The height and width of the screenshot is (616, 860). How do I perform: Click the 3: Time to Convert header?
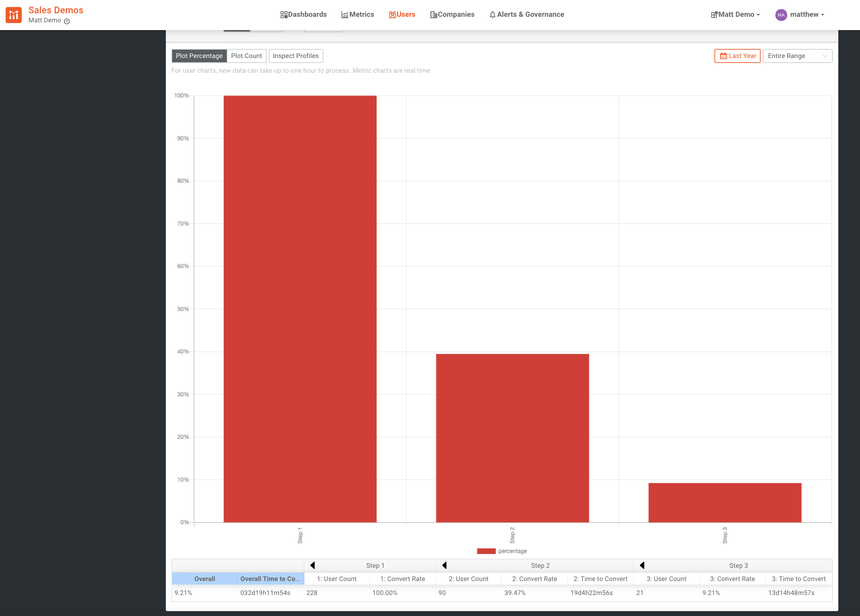(799, 579)
